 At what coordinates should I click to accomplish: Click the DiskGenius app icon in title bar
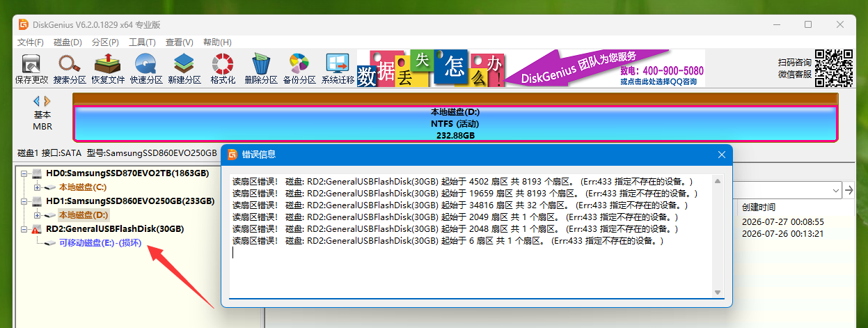click(23, 24)
